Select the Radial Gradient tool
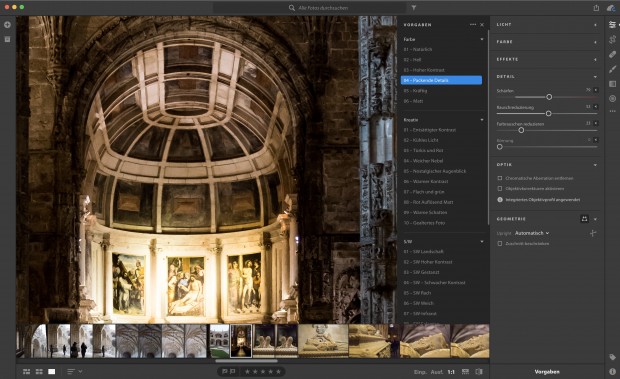The height and width of the screenshot is (379, 620). point(612,98)
